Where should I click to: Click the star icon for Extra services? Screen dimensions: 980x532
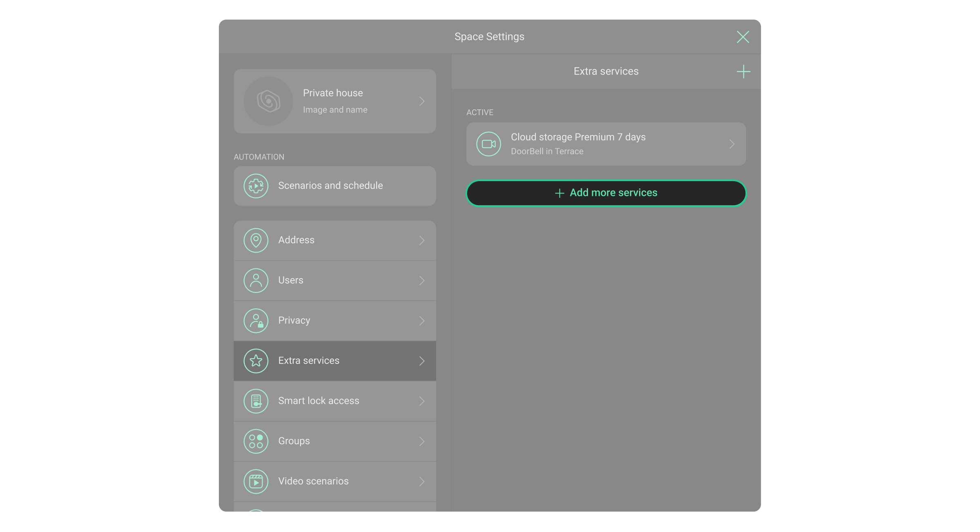[256, 361]
